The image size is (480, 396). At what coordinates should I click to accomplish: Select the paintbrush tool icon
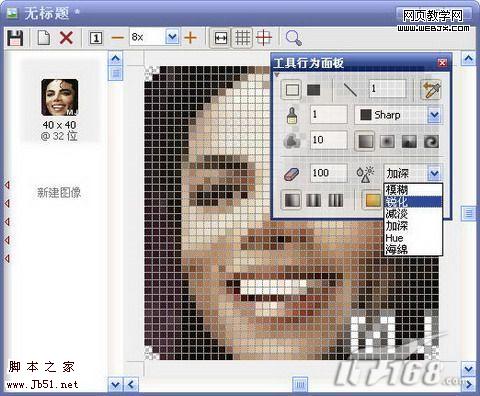(292, 115)
